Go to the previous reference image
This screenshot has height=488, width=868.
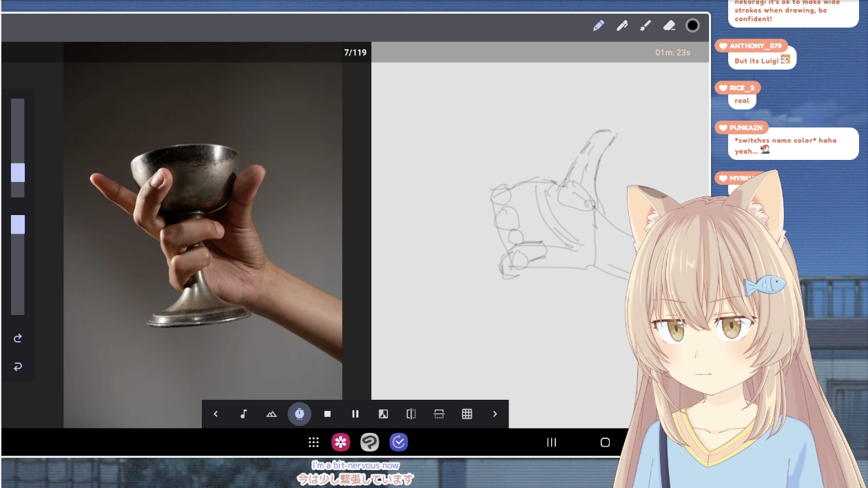click(216, 414)
